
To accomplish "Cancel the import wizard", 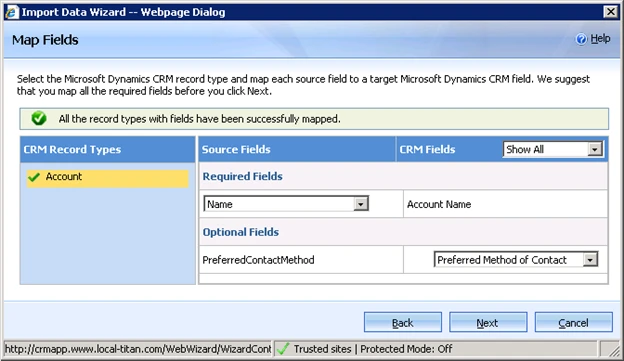I will point(573,322).
